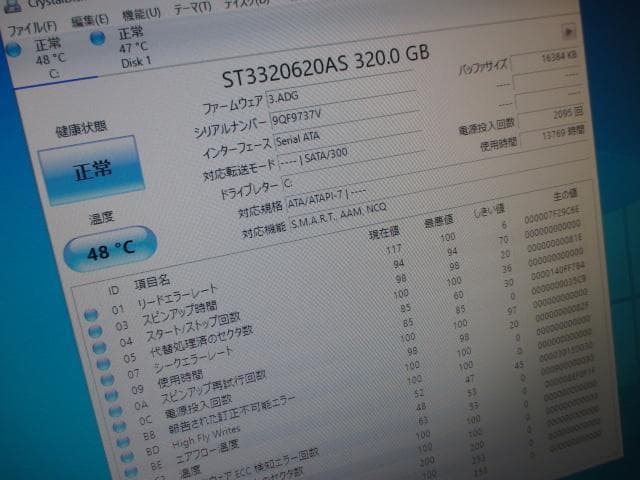The image size is (640, 480).
Task: Click the 項目名 column header
Action: (x=152, y=282)
